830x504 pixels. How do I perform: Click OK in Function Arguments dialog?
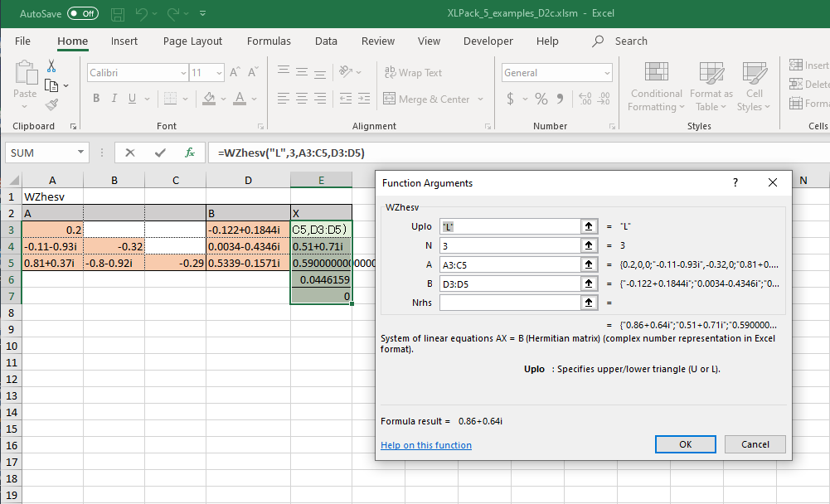pos(686,444)
